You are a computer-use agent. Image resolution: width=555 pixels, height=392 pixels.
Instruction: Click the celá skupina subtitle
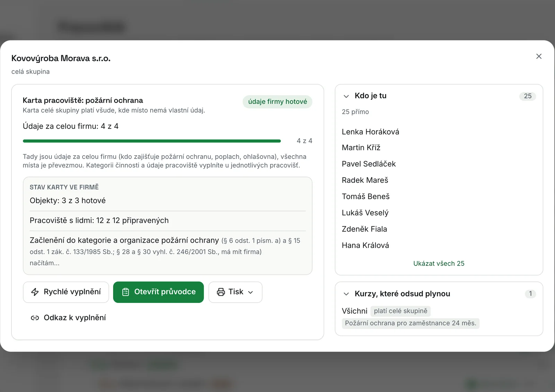point(31,72)
